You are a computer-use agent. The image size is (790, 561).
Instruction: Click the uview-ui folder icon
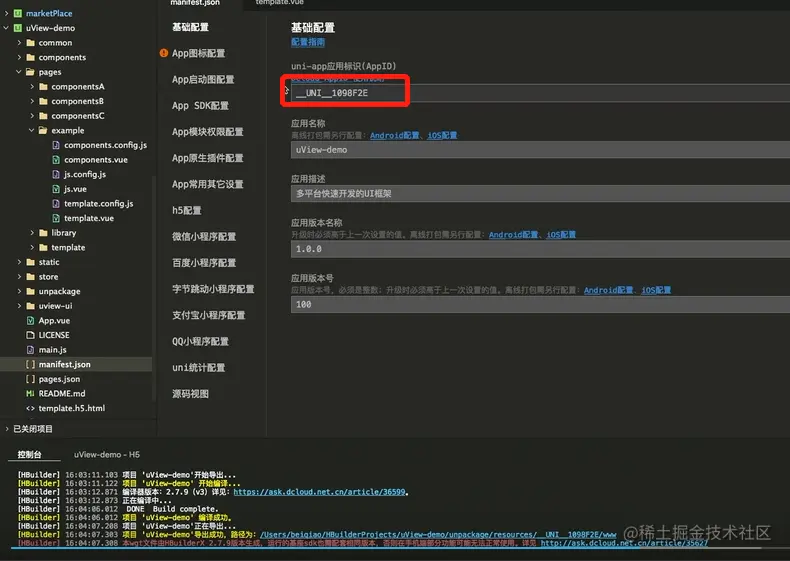30,305
